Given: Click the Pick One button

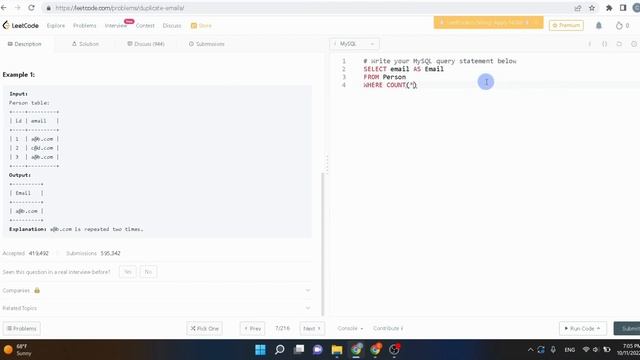Looking at the screenshot, I should pos(204,329).
